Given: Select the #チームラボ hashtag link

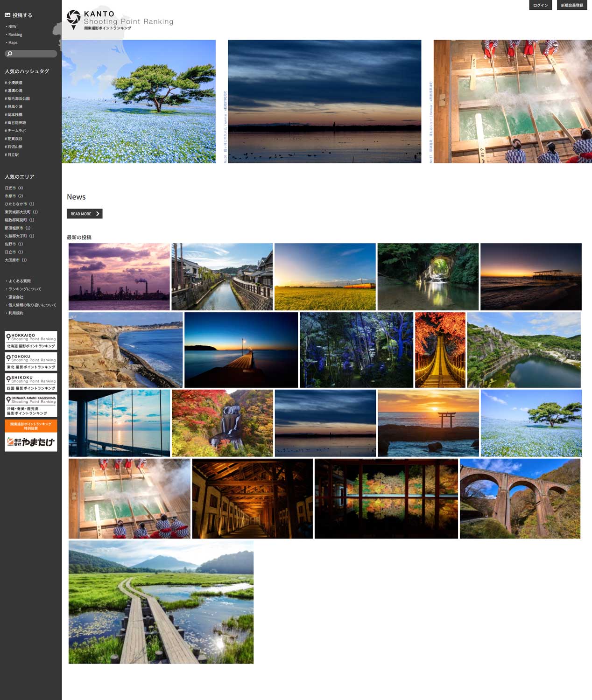Looking at the screenshot, I should tap(15, 131).
